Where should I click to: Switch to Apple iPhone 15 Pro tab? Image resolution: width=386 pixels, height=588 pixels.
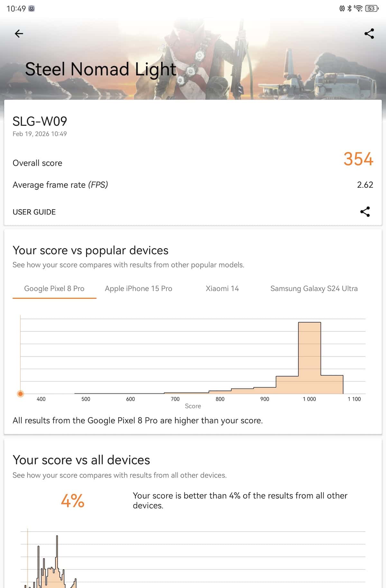[x=138, y=289]
